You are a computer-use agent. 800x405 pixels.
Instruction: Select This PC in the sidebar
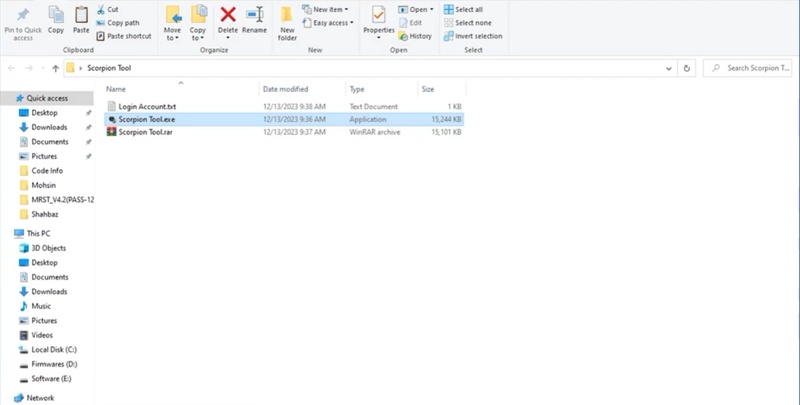[38, 233]
